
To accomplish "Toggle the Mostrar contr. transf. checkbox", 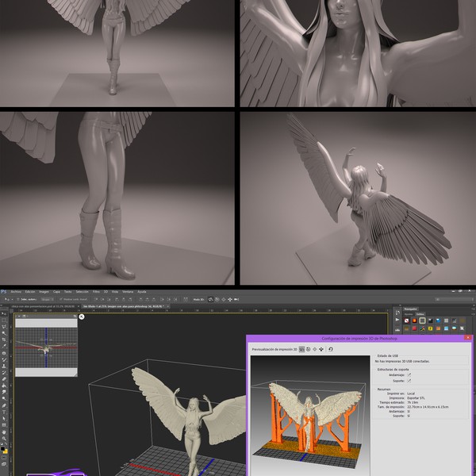I will [61, 299].
